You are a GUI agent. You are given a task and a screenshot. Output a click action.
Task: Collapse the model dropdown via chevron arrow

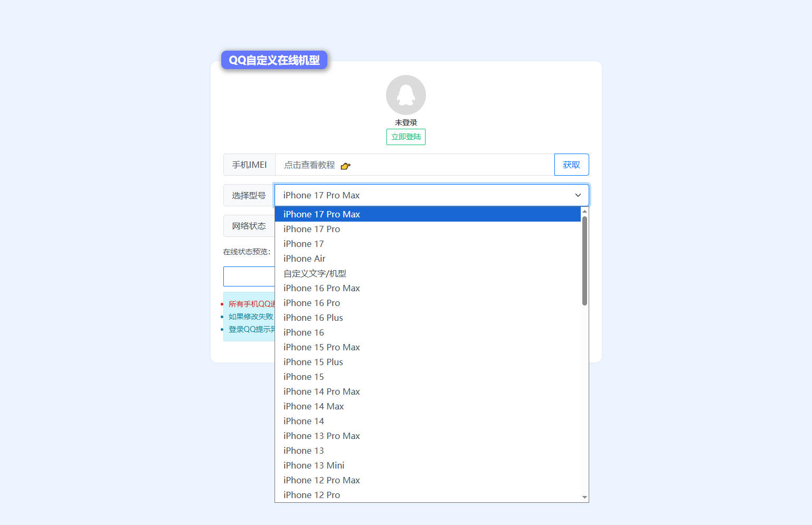pos(578,195)
